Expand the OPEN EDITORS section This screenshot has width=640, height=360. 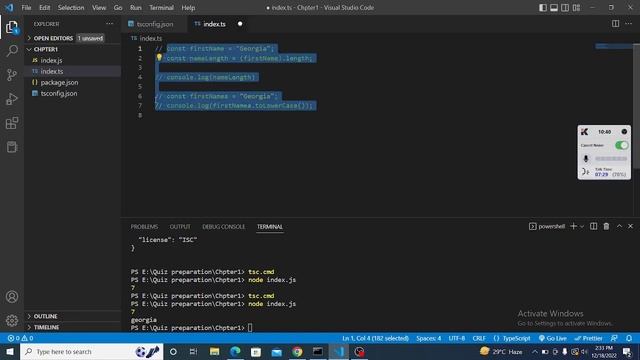pos(53,38)
